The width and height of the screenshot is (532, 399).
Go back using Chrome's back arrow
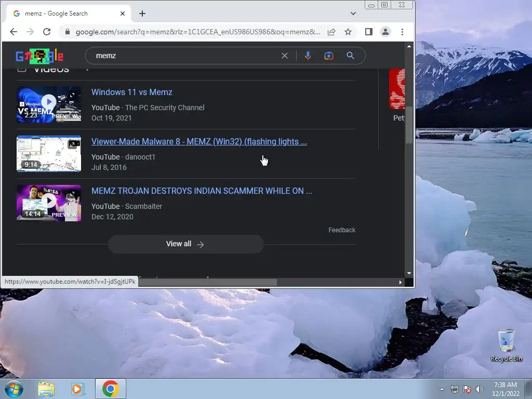(14, 32)
